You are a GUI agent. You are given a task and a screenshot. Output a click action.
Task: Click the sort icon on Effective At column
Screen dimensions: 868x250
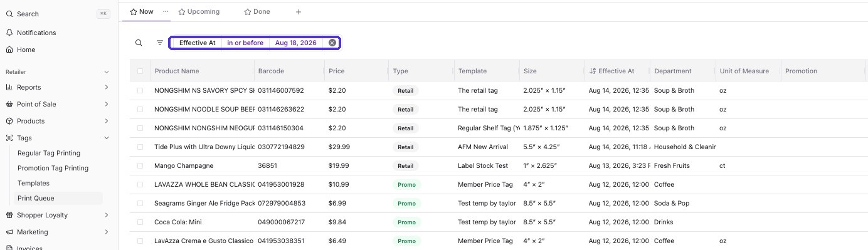click(593, 71)
